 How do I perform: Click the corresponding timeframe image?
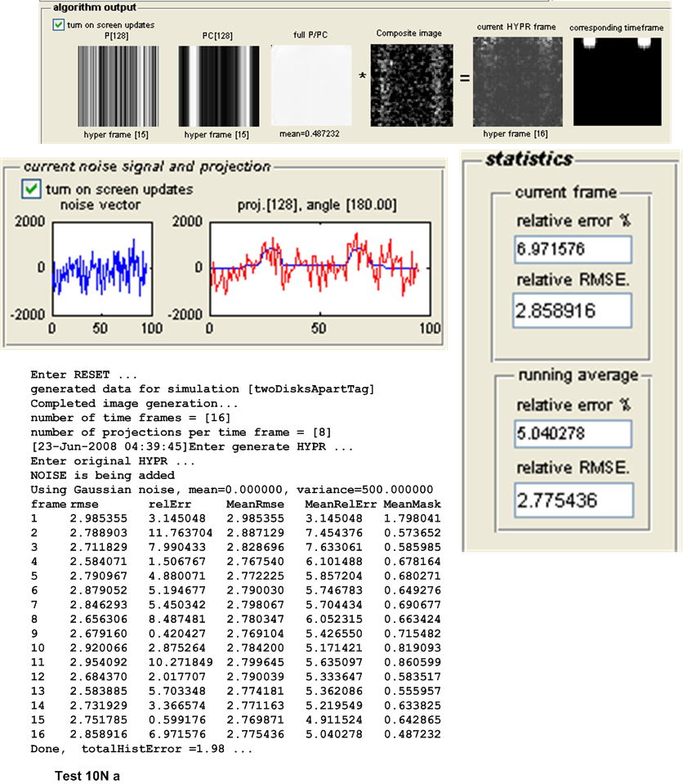[618, 83]
